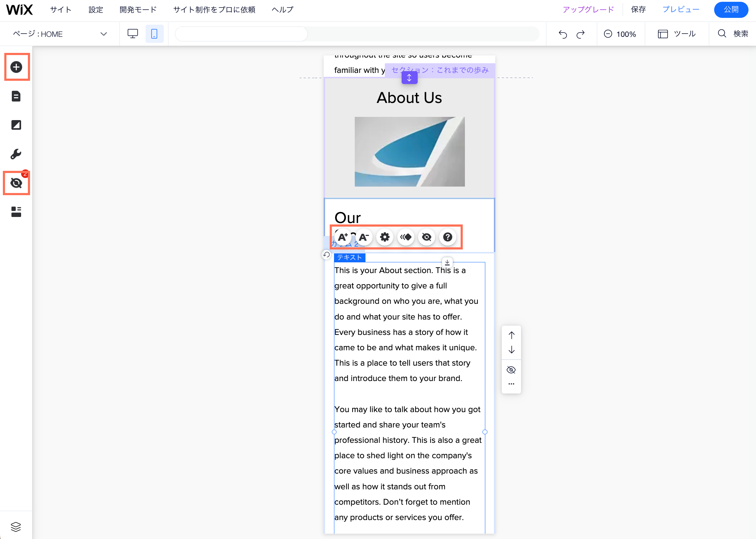This screenshot has width=756, height=539.
Task: Toggle hidden elements badge notification
Action: pos(25,174)
